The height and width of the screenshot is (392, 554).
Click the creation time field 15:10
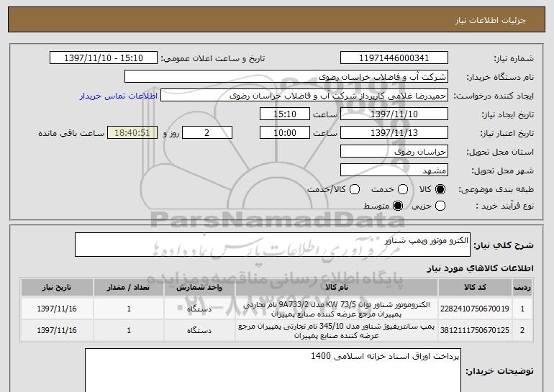click(285, 114)
